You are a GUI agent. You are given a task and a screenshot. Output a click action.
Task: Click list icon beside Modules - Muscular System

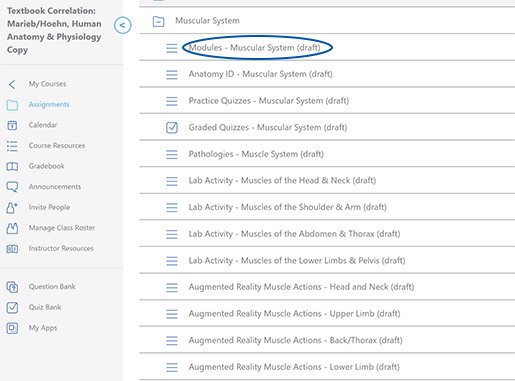(172, 48)
